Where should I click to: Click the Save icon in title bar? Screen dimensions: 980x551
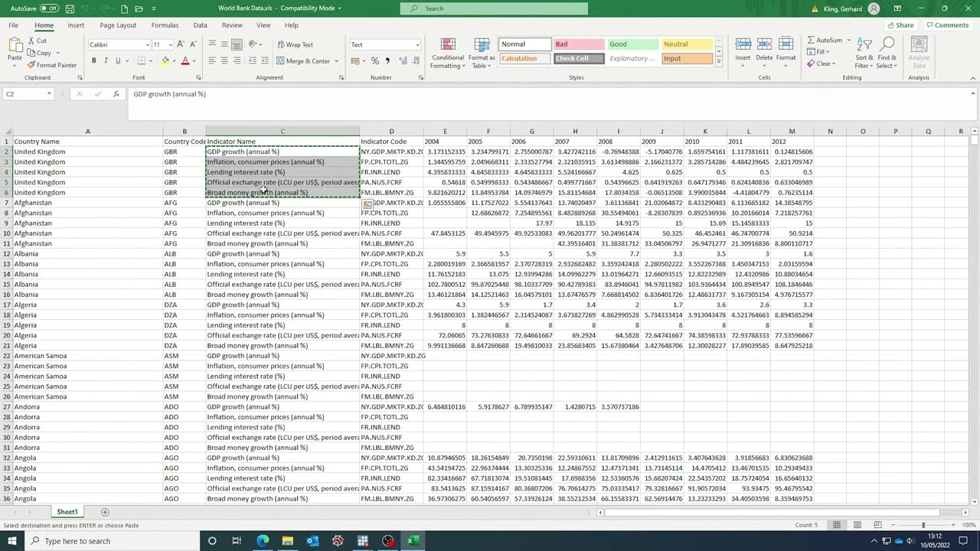point(70,8)
